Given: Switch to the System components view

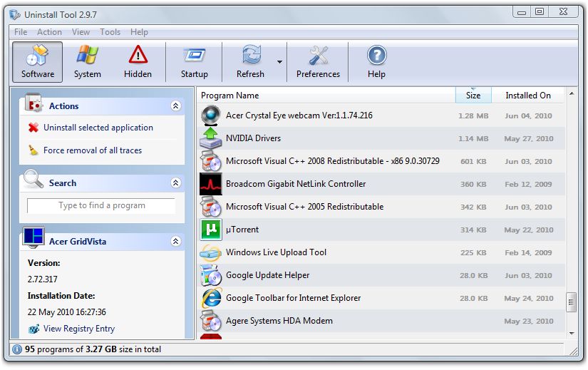Looking at the screenshot, I should point(88,62).
